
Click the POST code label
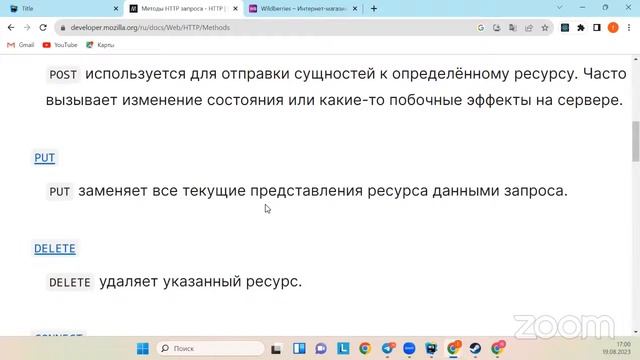pyautogui.click(x=63, y=75)
